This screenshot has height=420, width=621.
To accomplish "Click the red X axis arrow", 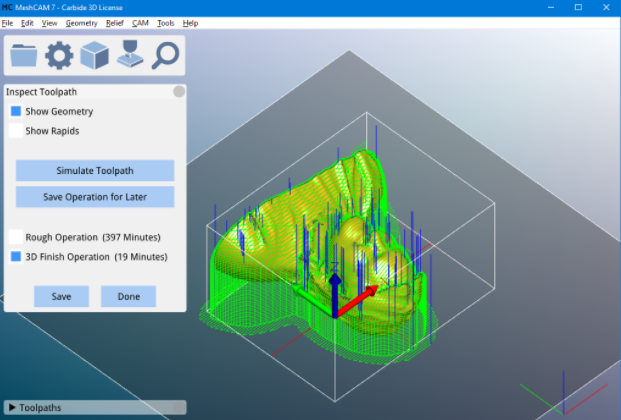I will click(358, 300).
